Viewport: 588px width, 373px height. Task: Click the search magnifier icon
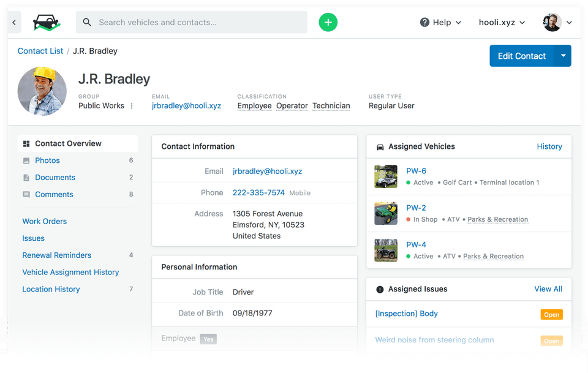tap(87, 22)
